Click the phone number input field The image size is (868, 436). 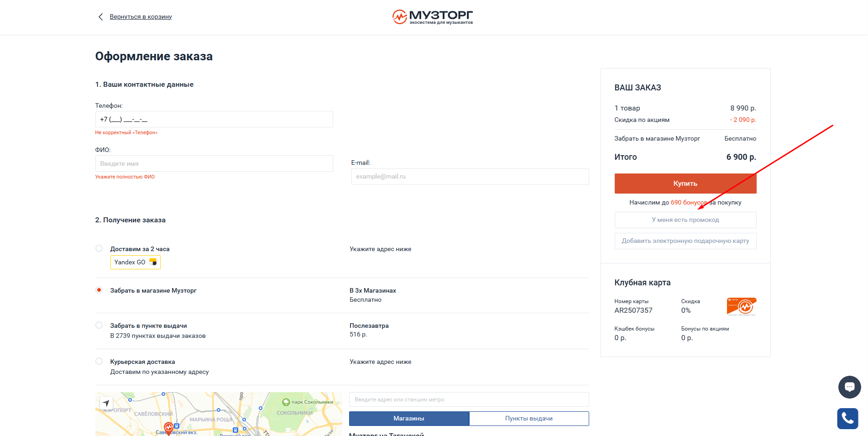[x=214, y=119]
